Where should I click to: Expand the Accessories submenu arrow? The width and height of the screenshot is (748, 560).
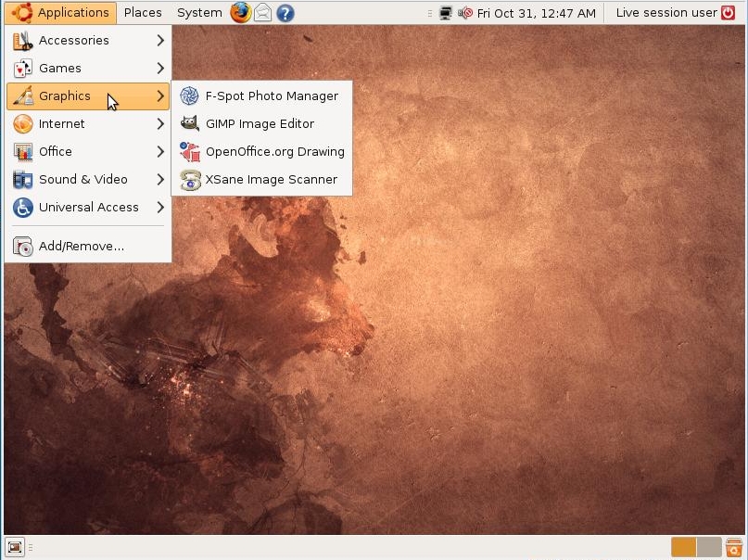coord(160,41)
